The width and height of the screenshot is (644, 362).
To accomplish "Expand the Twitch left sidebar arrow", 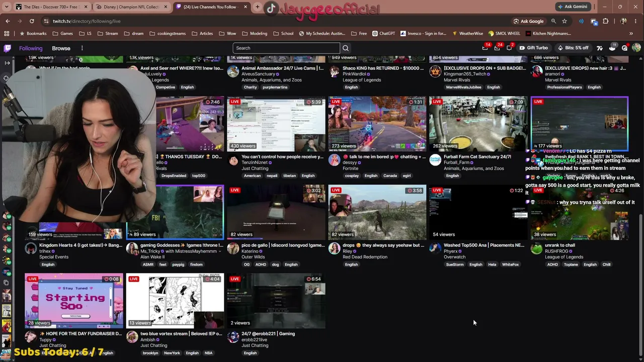I will 7,63.
